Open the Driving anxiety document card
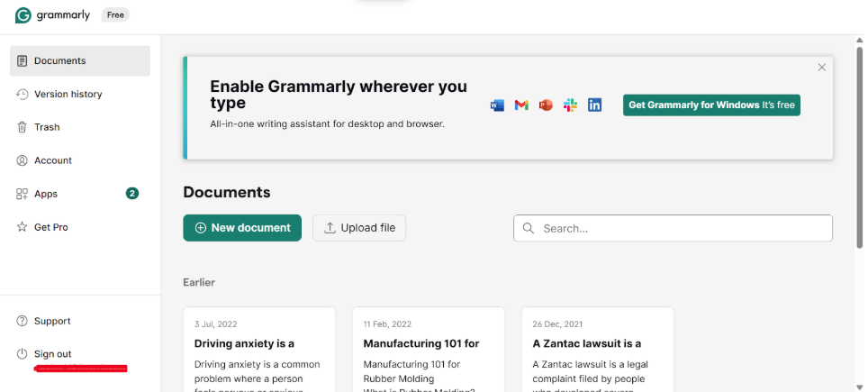This screenshot has width=868, height=392. [x=259, y=350]
